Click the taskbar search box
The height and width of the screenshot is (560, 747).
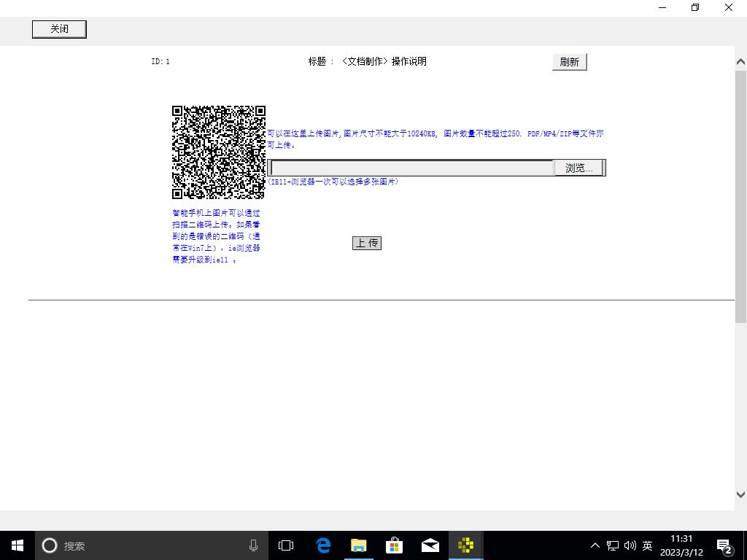point(146,545)
